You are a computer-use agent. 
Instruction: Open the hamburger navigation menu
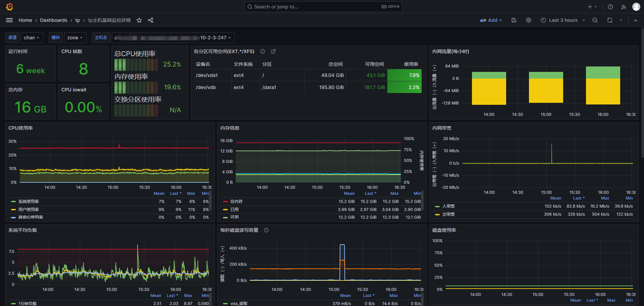point(9,20)
